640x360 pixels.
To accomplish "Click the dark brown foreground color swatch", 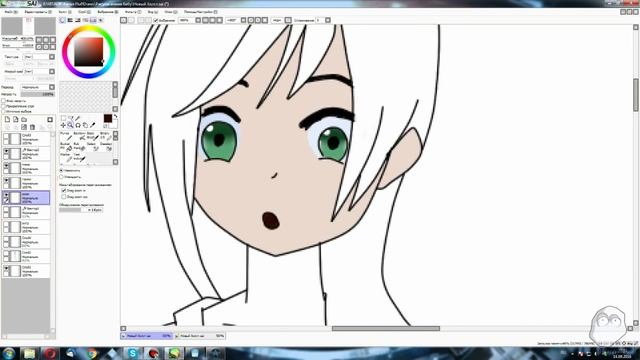I will (x=108, y=118).
